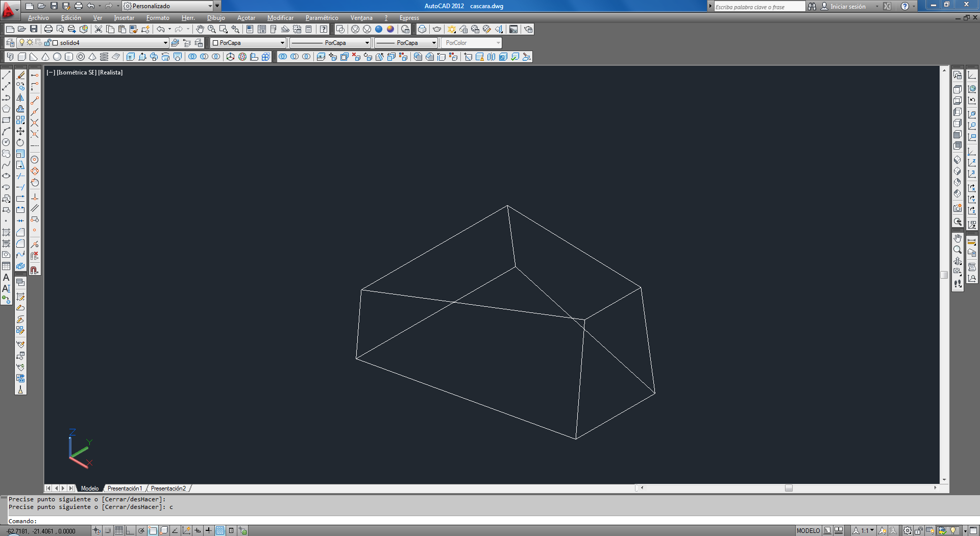The height and width of the screenshot is (536, 980).
Task: Click the horizontal scrollbar thumb
Action: click(x=789, y=488)
